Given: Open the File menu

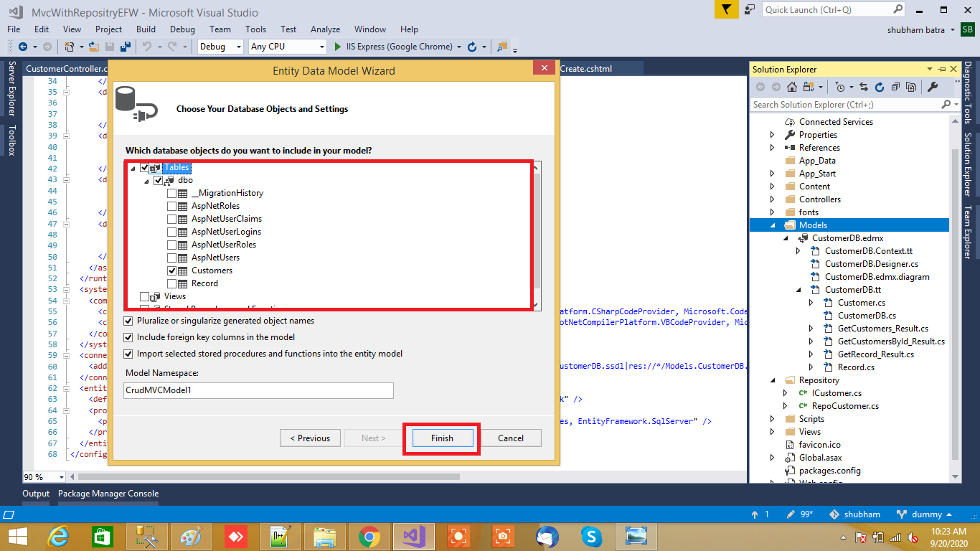Looking at the screenshot, I should click(14, 29).
